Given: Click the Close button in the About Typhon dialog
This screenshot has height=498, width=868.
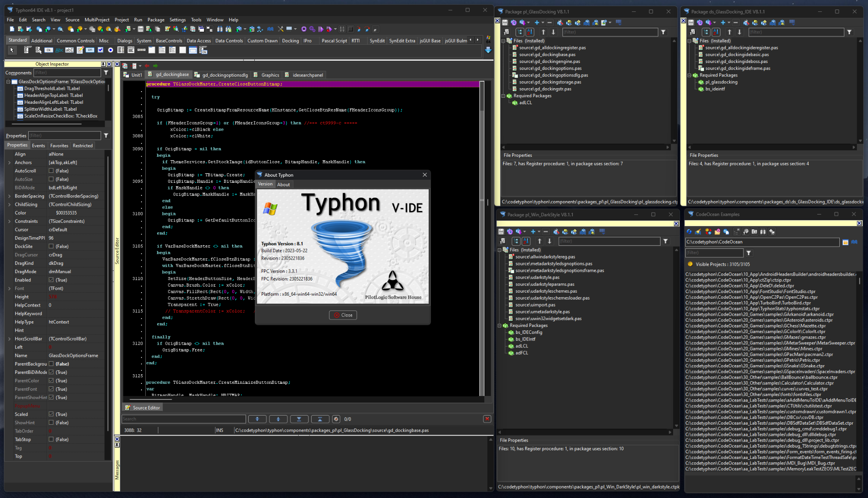Looking at the screenshot, I should coord(343,315).
